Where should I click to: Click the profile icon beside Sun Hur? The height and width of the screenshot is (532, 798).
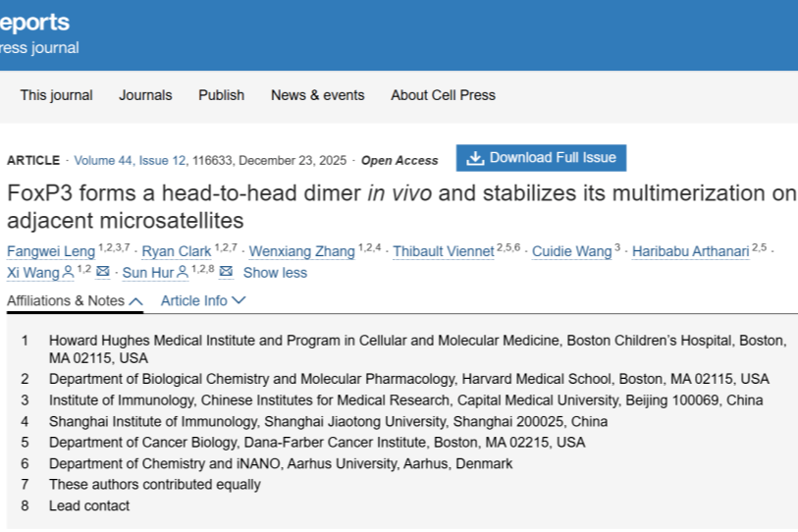tap(182, 272)
